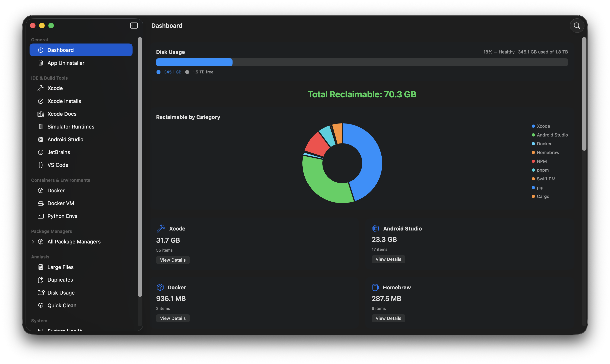The height and width of the screenshot is (364, 610).
Task: Click the "55 items" count text
Action: tap(164, 250)
